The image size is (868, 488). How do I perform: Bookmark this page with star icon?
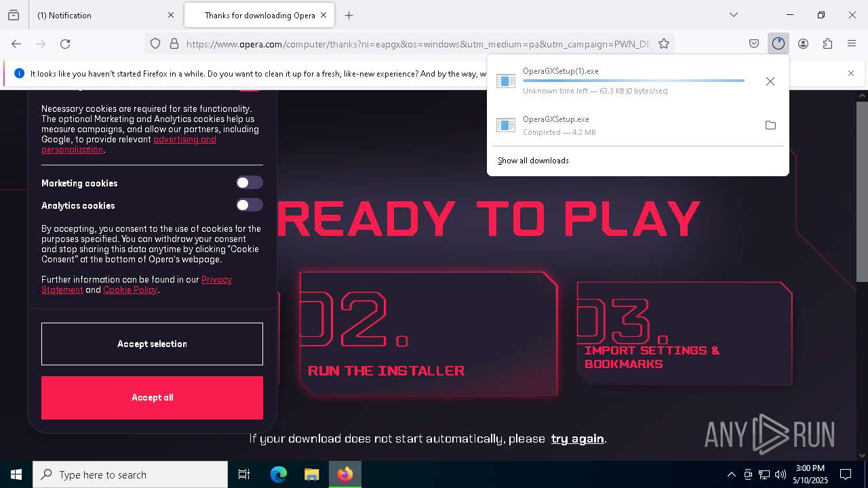coord(664,43)
